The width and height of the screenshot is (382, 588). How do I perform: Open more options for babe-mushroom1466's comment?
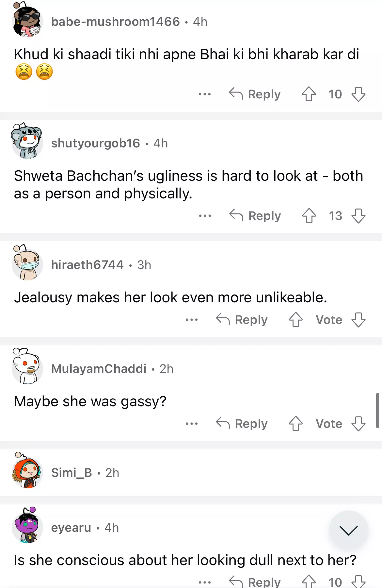(x=205, y=94)
